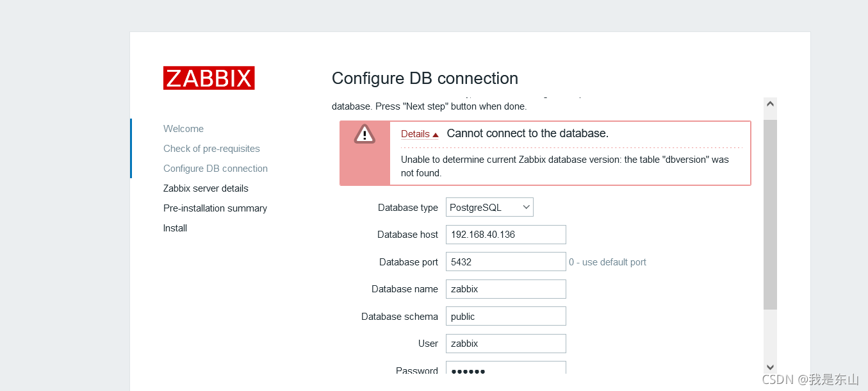Click the Database port field
Viewport: 868px width, 391px height.
click(x=506, y=262)
